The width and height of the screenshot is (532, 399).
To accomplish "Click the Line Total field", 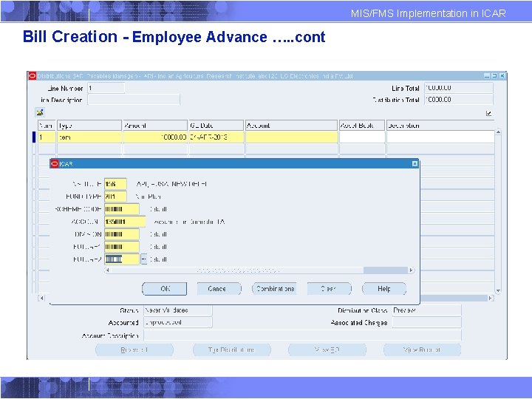I will click(x=459, y=88).
